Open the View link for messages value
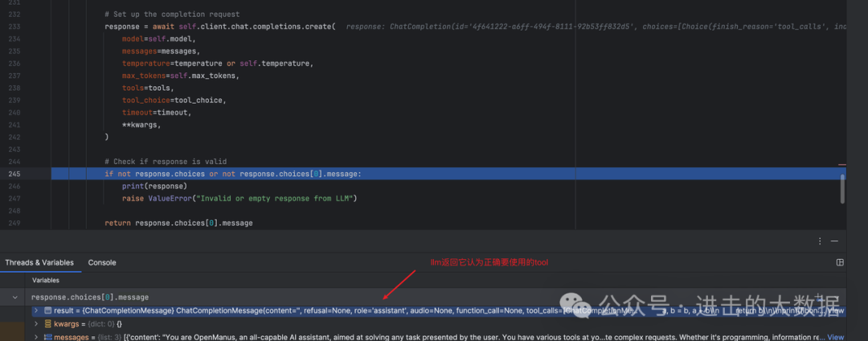 click(835, 337)
